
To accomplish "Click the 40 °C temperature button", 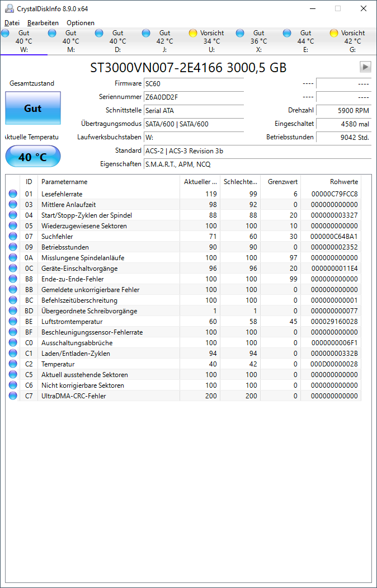I will tap(33, 156).
